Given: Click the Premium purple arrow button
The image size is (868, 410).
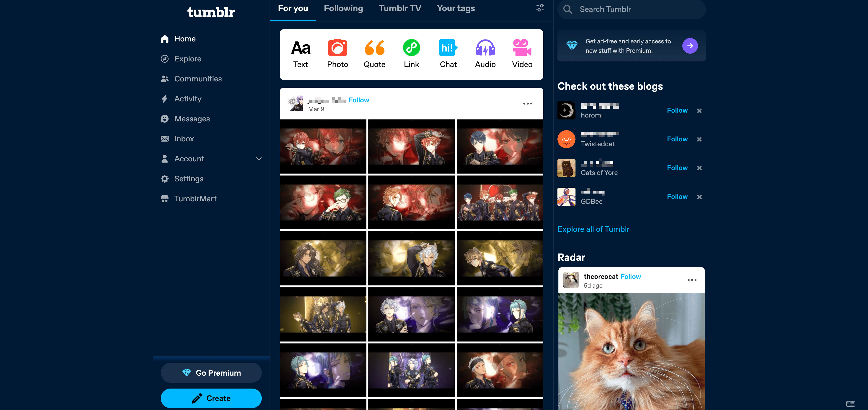Looking at the screenshot, I should [x=690, y=46].
